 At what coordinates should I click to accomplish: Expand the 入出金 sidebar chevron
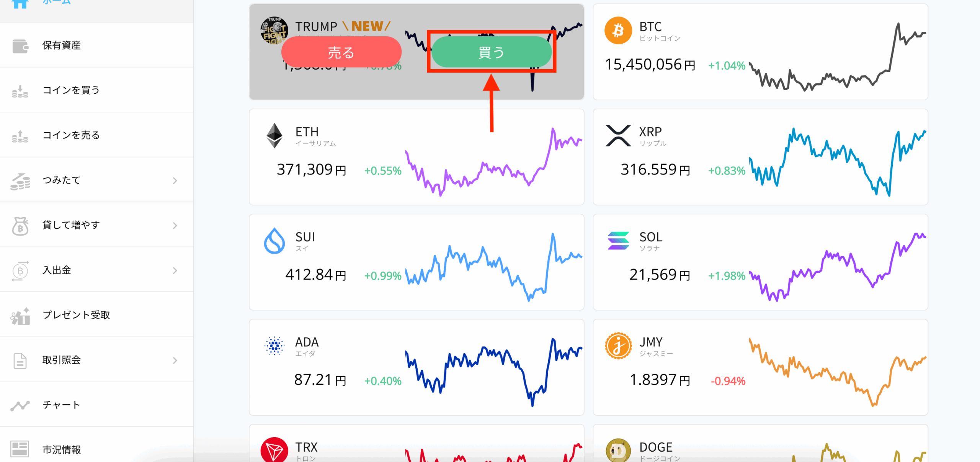[175, 271]
